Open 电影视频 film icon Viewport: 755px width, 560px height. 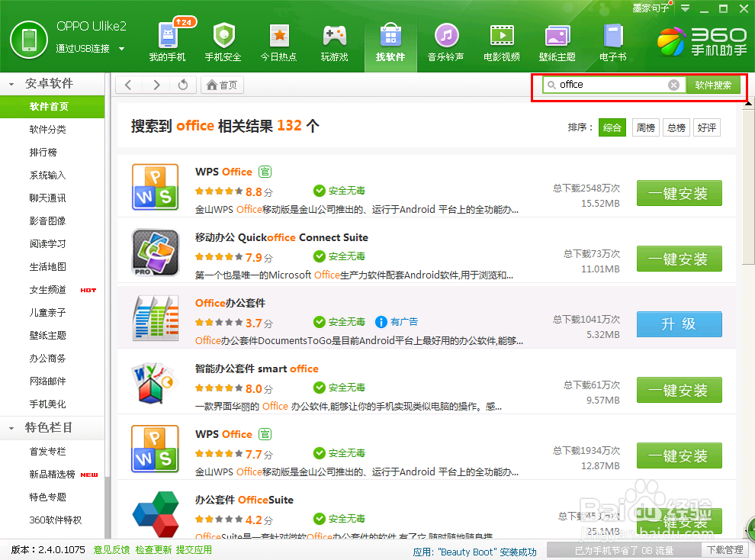click(502, 36)
